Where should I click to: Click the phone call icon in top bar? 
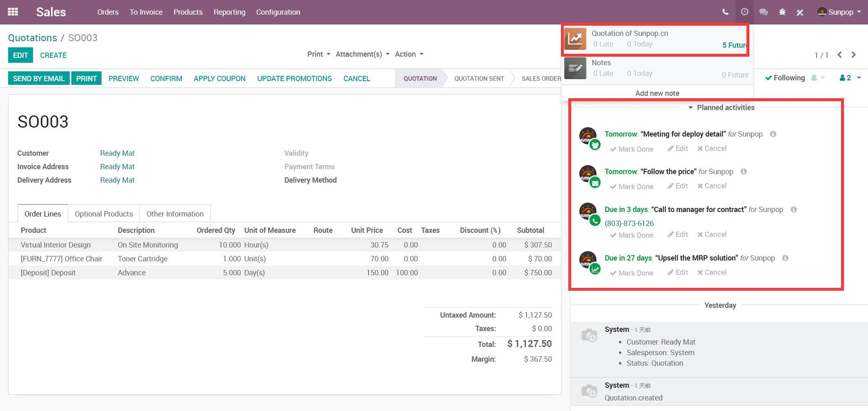pos(725,12)
